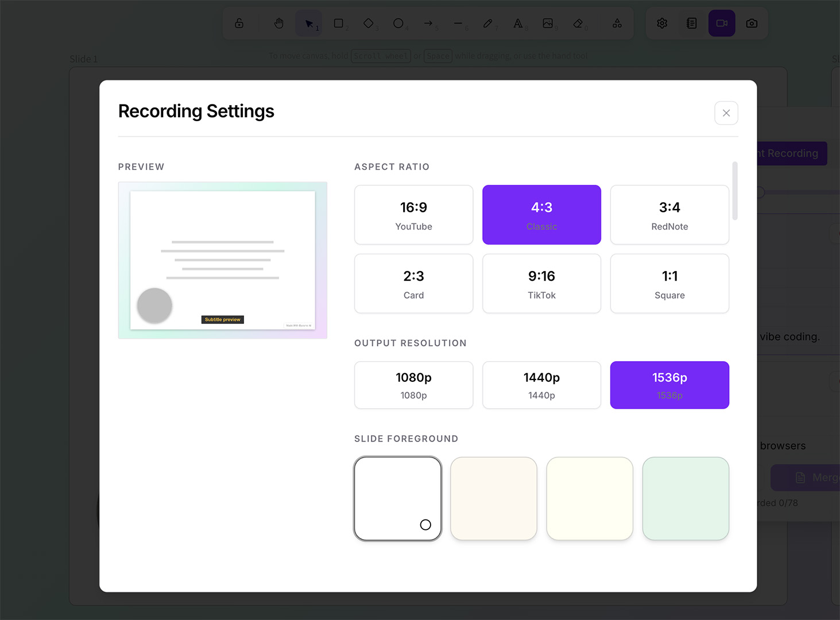This screenshot has height=620, width=840.
Task: Choose 9:16 TikTok aspect ratio
Action: (541, 284)
